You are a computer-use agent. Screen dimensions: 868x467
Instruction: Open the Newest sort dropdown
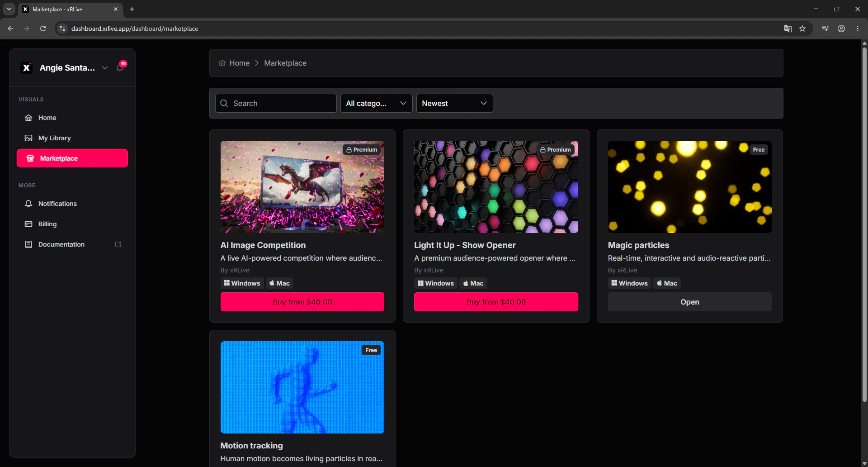click(x=454, y=103)
